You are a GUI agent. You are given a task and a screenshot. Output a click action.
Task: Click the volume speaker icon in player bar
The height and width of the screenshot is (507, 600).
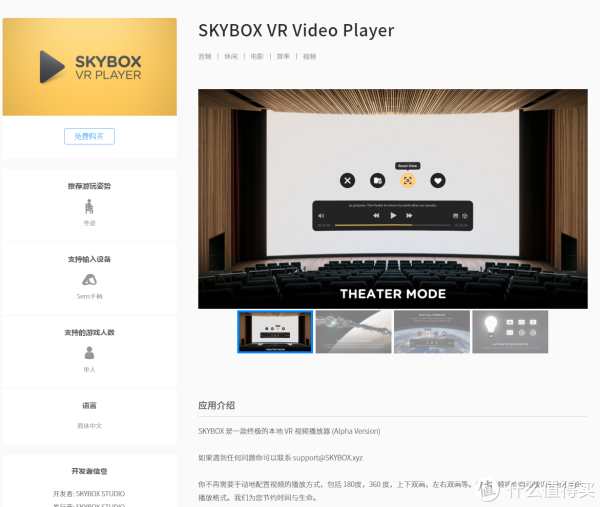(x=321, y=216)
